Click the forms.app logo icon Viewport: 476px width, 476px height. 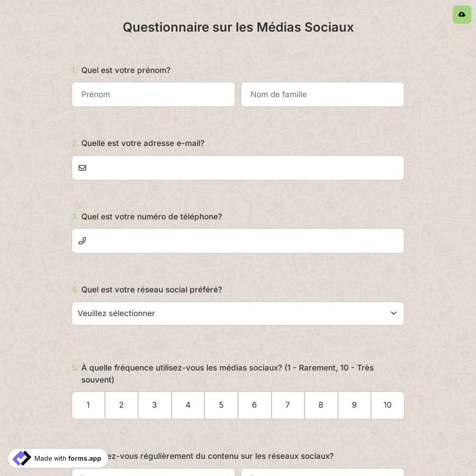coord(22,458)
